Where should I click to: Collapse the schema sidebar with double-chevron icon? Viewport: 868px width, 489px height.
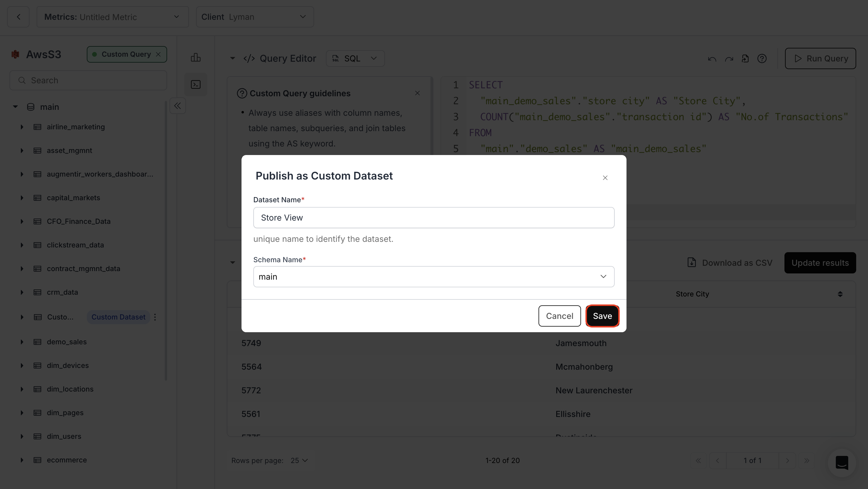pyautogui.click(x=177, y=105)
